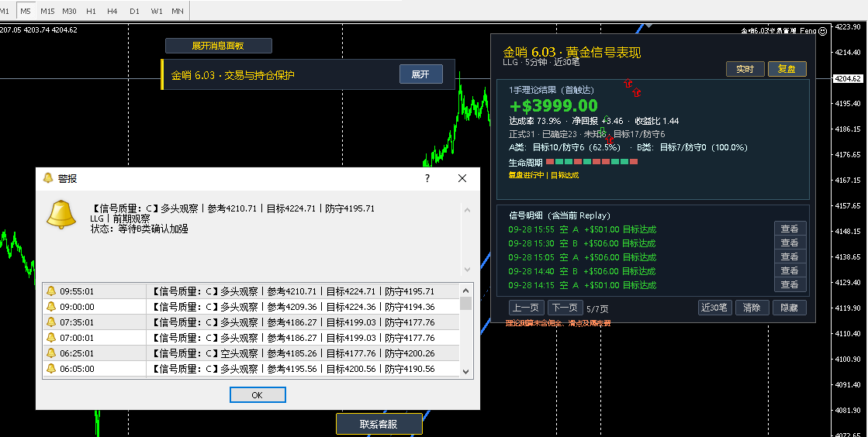
Task: Click the 近30笔 filter button
Action: [714, 308]
